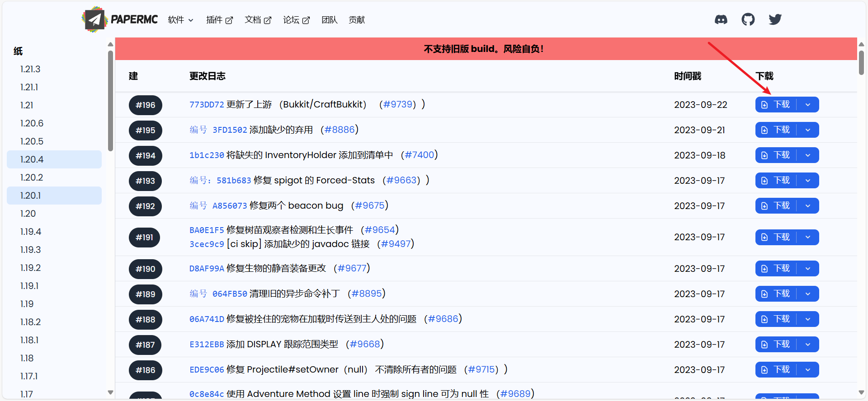Screen dimensions: 868x401
Task: Open download dropdown arrow for build #191
Action: pos(808,237)
